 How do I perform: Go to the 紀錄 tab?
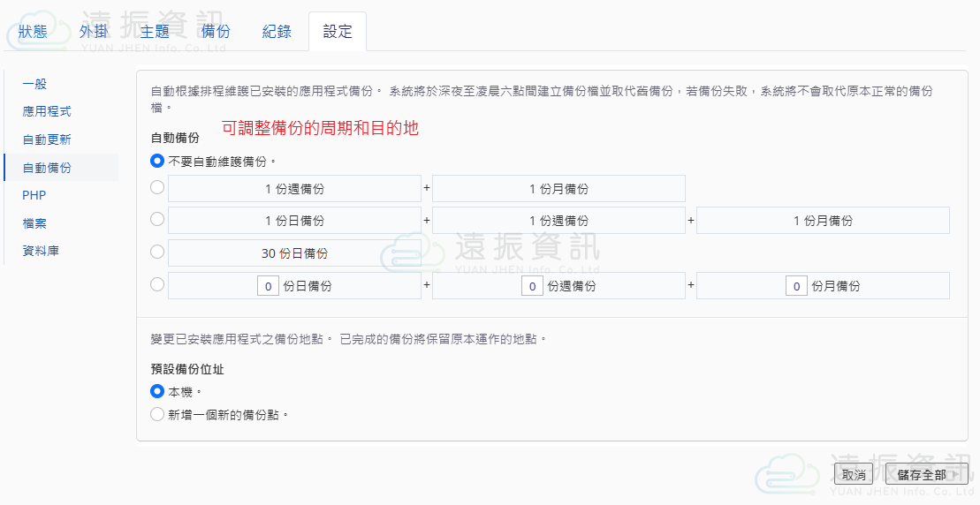[277, 32]
